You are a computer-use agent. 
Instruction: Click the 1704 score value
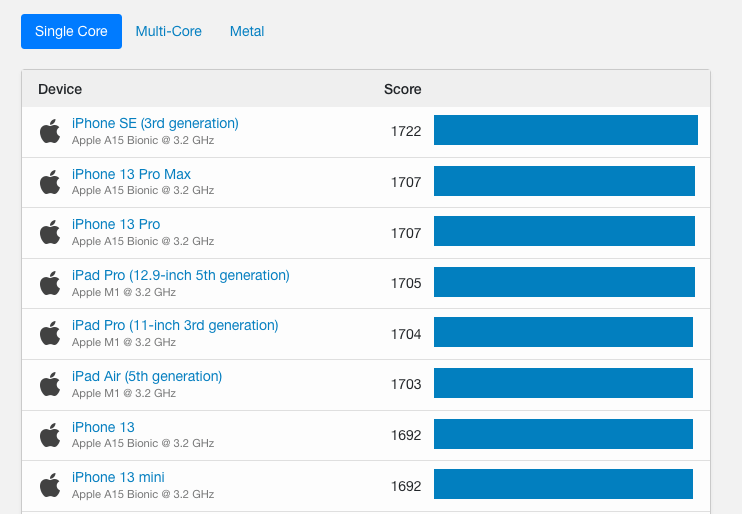tap(406, 334)
